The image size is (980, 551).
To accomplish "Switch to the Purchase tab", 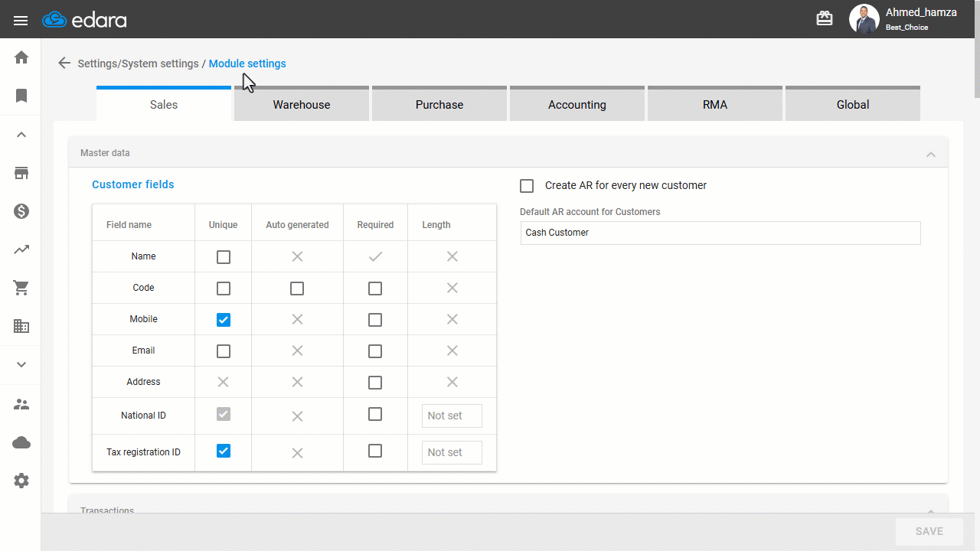I will 439,104.
